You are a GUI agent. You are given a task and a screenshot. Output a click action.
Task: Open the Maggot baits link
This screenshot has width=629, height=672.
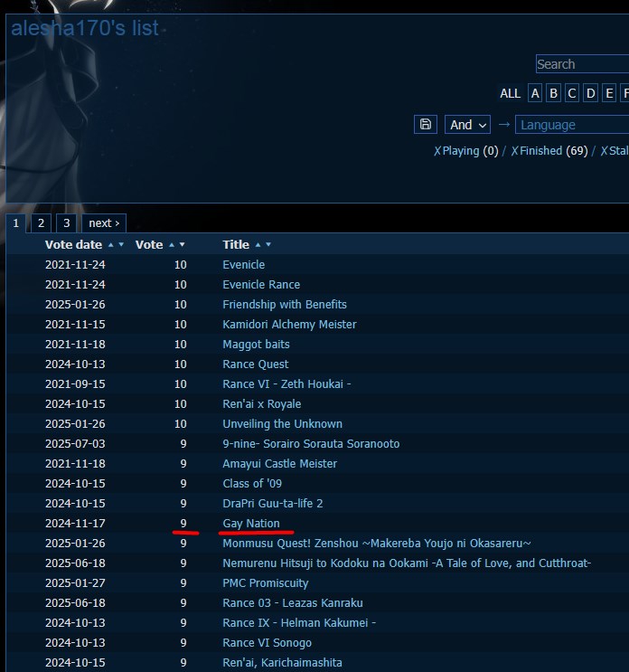pos(256,345)
